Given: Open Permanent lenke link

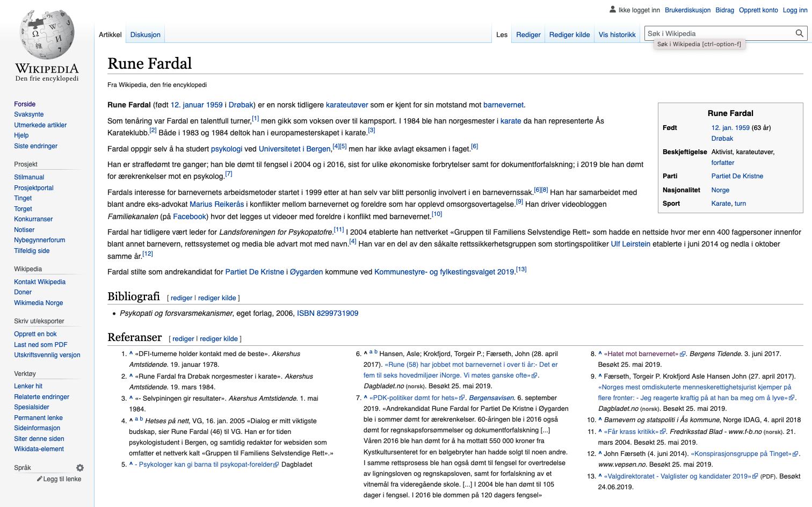Looking at the screenshot, I should 38,418.
